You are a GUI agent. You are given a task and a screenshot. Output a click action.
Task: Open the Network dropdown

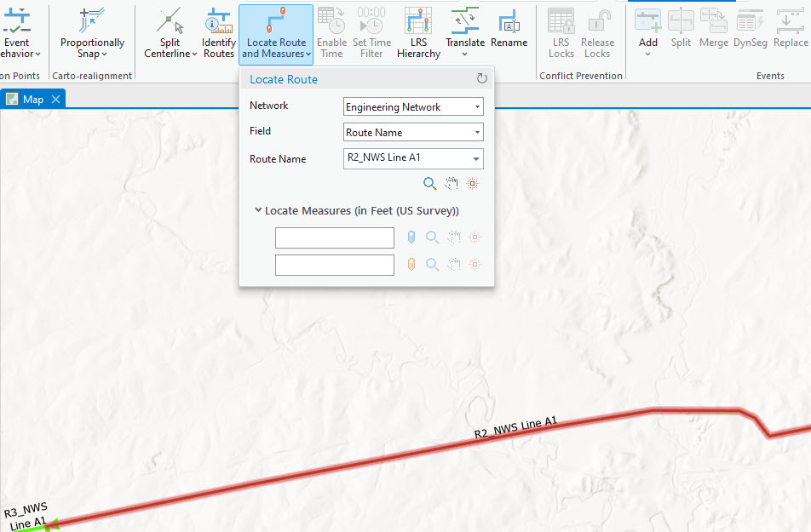[478, 106]
